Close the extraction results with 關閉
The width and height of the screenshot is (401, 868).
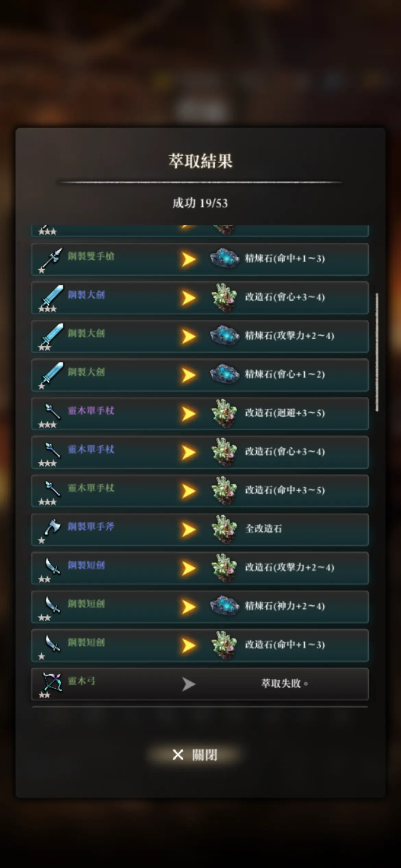194,755
